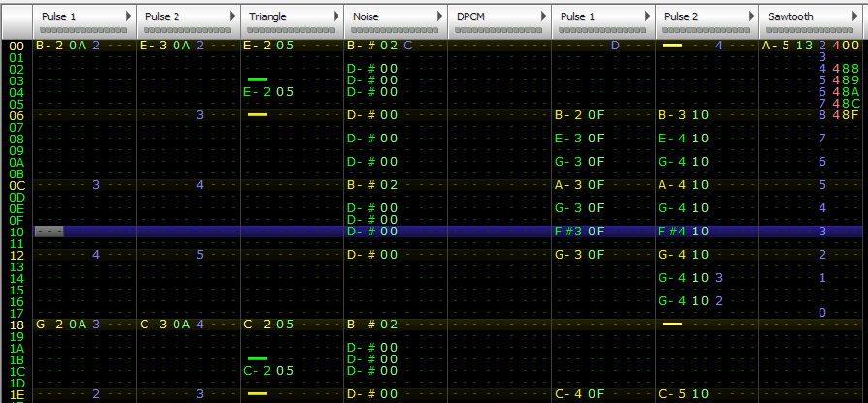Select the B-# noise note in row 0C
Image resolution: width=868 pixels, height=403 pixels.
[x=361, y=185]
